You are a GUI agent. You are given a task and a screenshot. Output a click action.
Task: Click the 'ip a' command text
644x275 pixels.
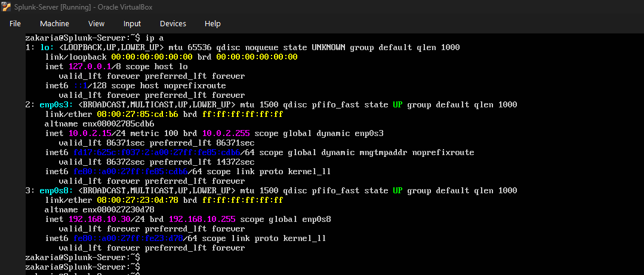tap(155, 38)
